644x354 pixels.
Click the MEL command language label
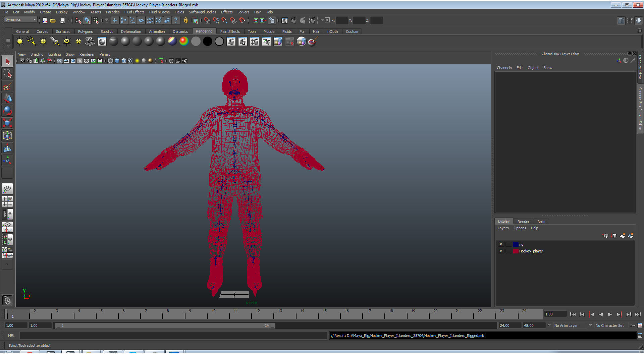(x=11, y=336)
